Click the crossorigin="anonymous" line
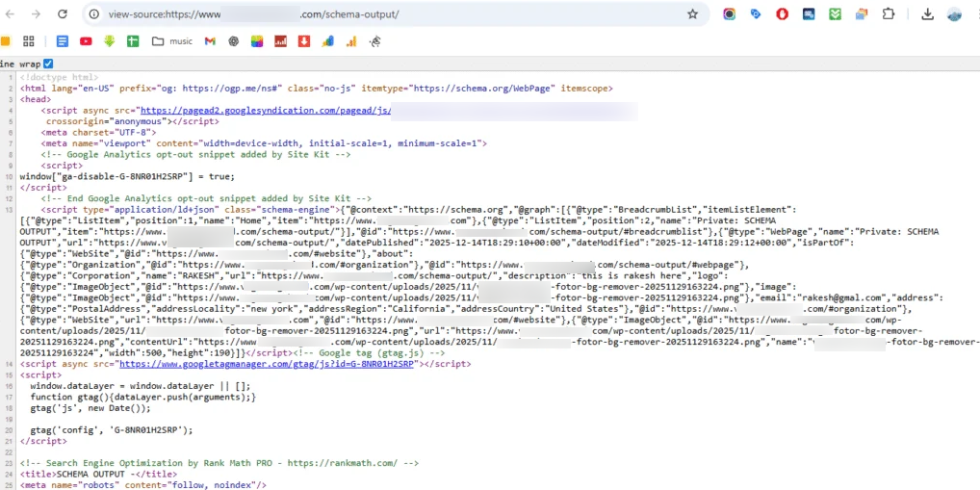 133,121
